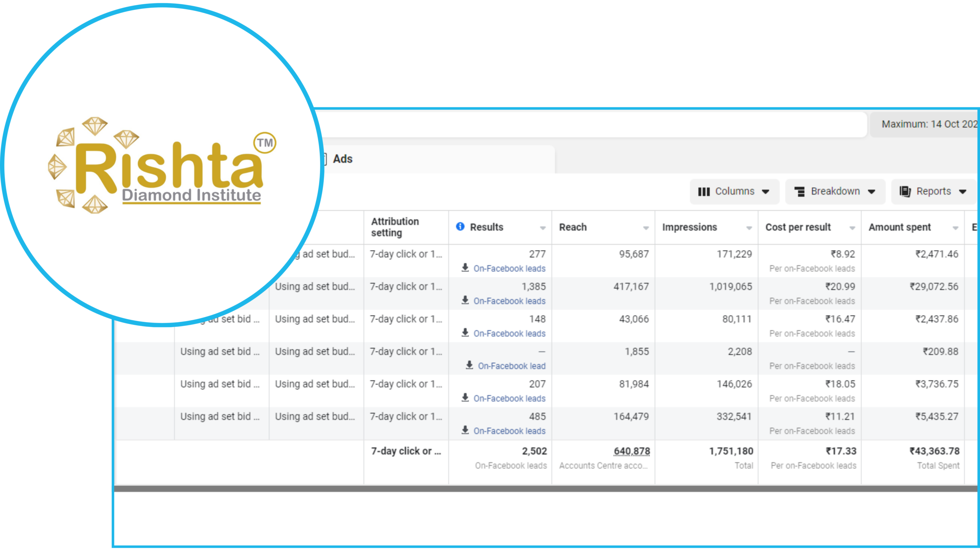980x551 pixels.
Task: Click download icon beside 277 results leads
Action: pyautogui.click(x=465, y=268)
